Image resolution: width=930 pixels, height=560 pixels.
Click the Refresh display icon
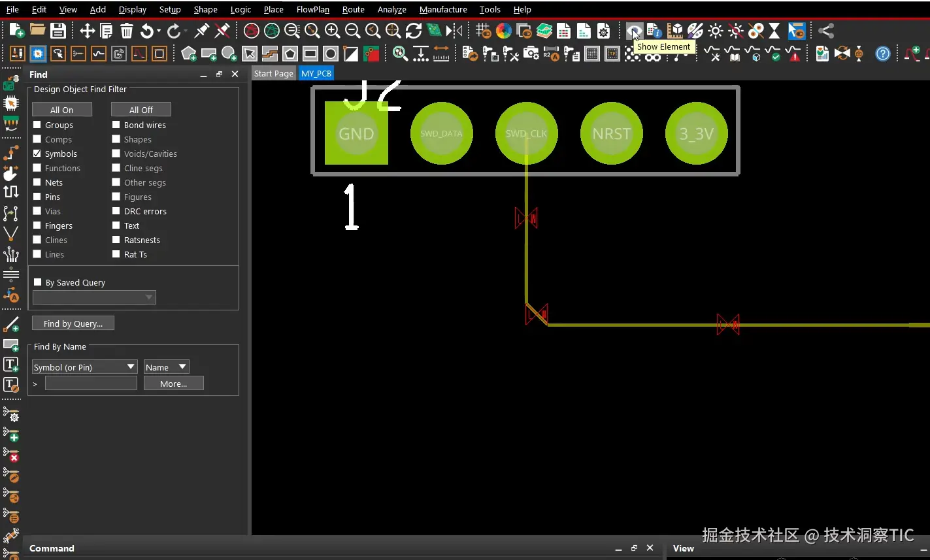point(413,31)
